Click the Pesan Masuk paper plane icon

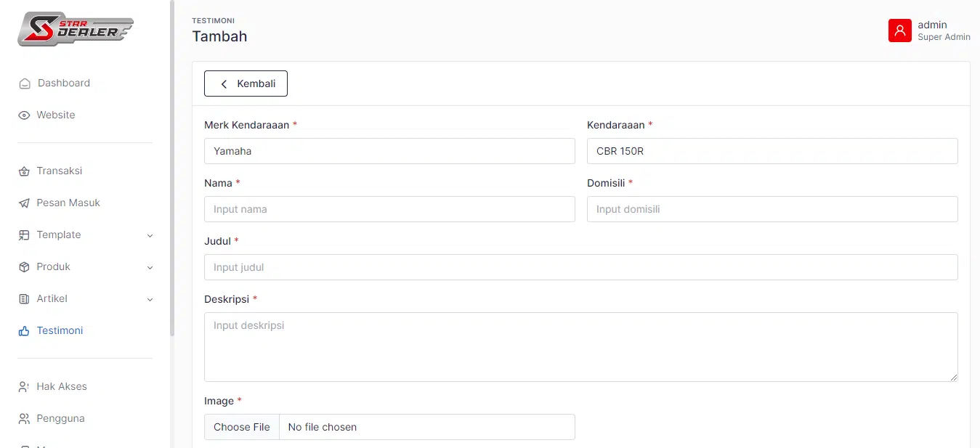pos(24,203)
